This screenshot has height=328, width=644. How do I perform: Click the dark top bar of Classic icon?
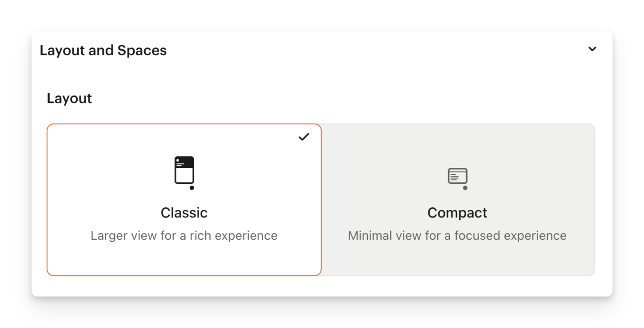pos(184,162)
